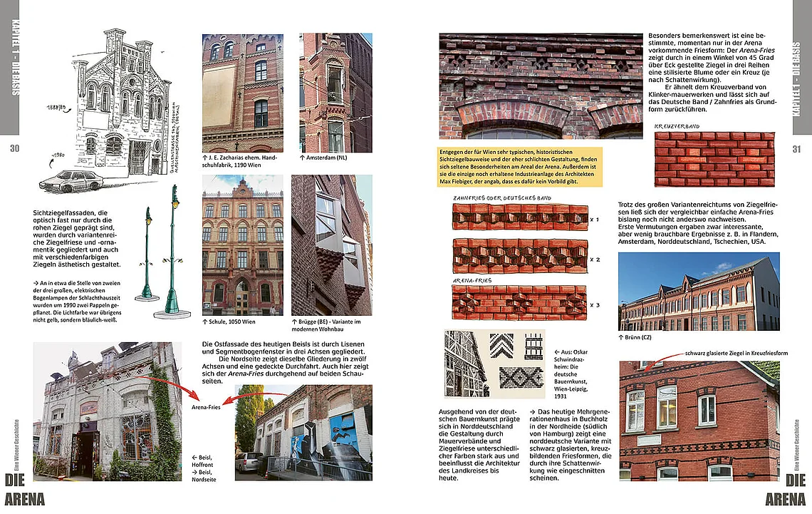The image size is (812, 514).
Task: Click the label 'ZAHNFRIES ODER DEUTSCHES BAND'
Action: point(502,198)
